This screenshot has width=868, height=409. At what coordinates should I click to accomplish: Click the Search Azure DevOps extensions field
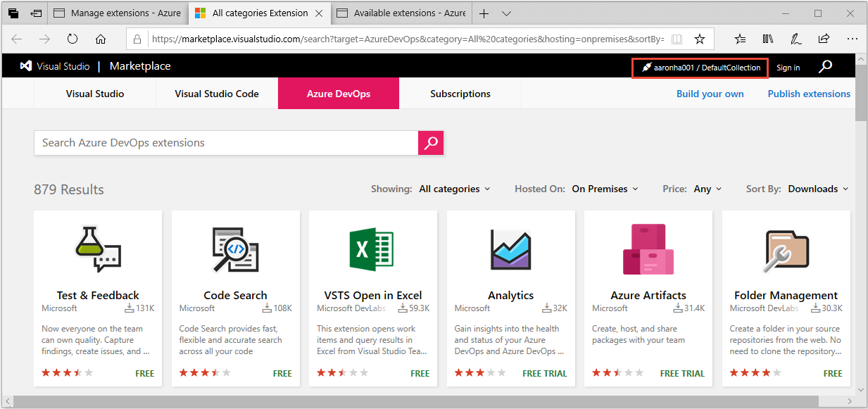[x=226, y=143]
